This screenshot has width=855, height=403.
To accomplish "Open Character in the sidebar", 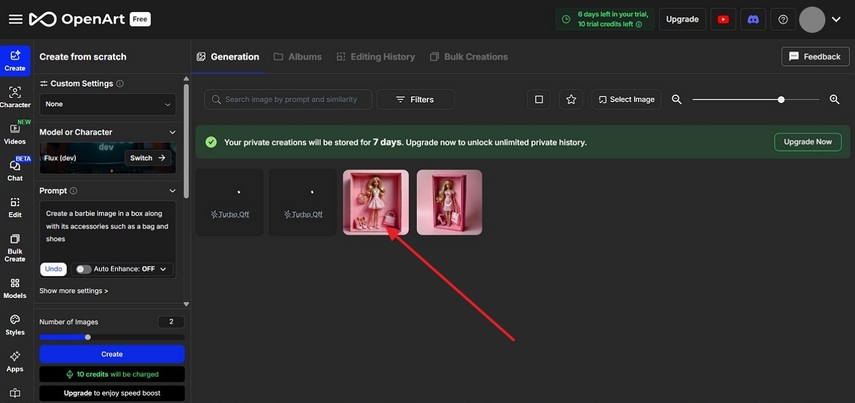I will (x=15, y=98).
